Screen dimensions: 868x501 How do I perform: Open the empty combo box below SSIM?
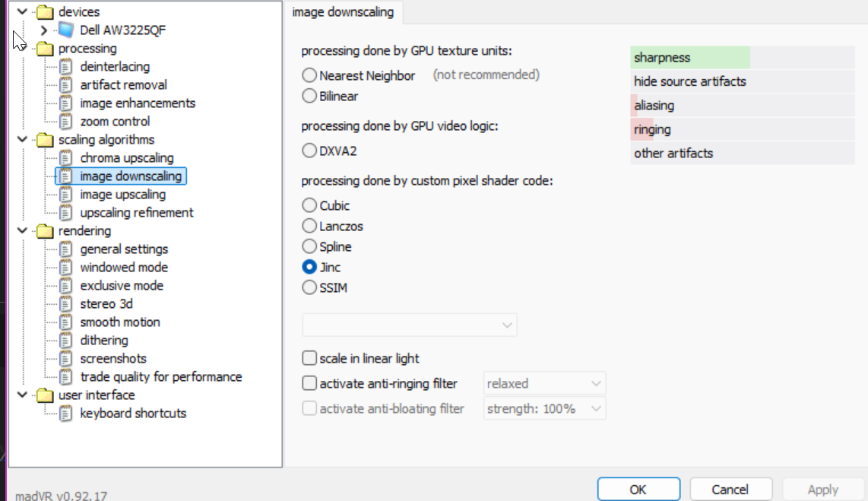click(410, 325)
